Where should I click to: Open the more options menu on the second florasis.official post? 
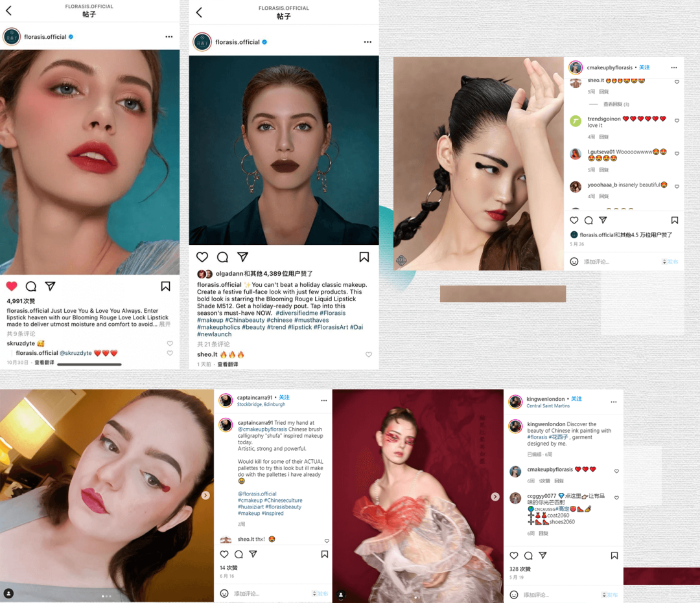pyautogui.click(x=367, y=42)
